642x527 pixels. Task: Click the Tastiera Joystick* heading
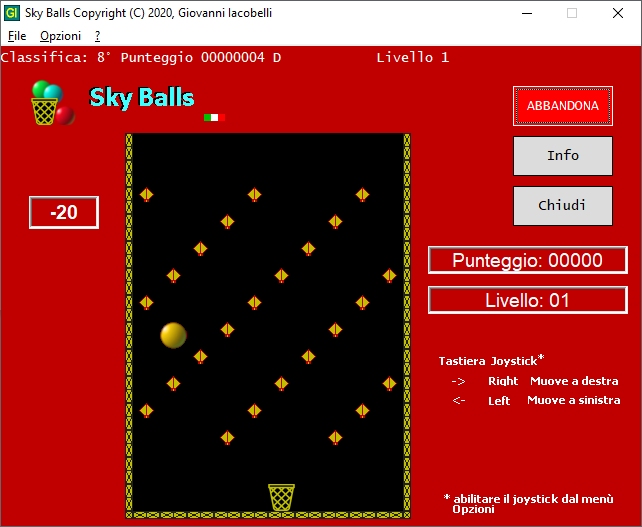point(491,360)
